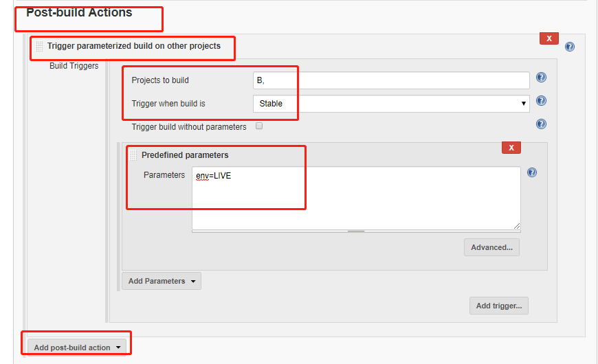Delete the Trigger parameterized build action

click(549, 39)
